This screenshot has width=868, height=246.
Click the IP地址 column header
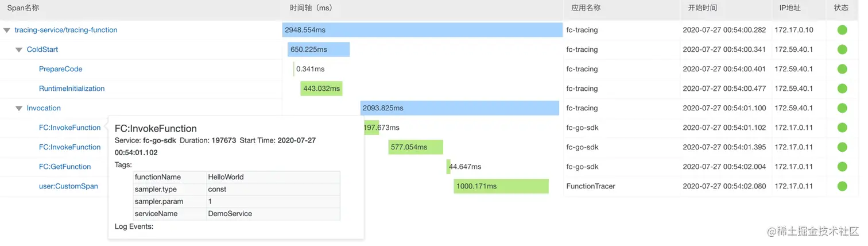pyautogui.click(x=790, y=8)
